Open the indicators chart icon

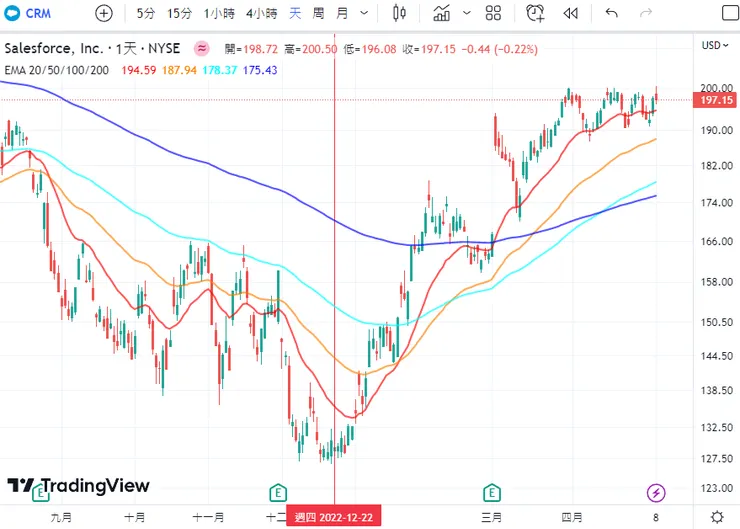pos(442,13)
